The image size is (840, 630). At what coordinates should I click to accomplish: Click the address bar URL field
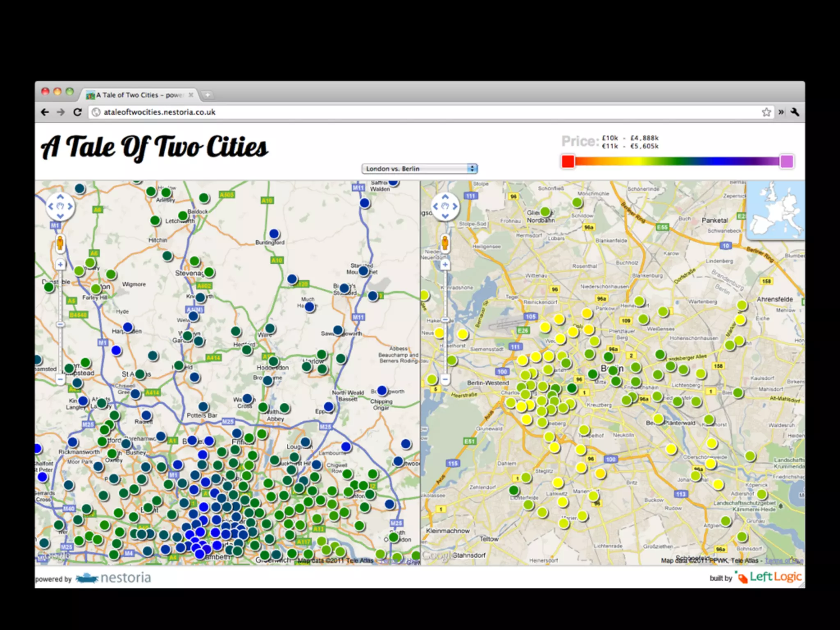pyautogui.click(x=410, y=112)
